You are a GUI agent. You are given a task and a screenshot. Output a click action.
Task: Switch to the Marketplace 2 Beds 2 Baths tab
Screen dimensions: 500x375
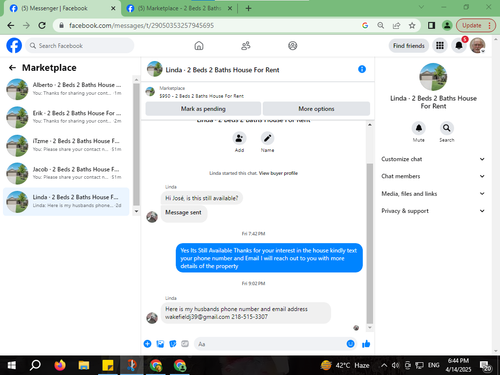pos(179,8)
